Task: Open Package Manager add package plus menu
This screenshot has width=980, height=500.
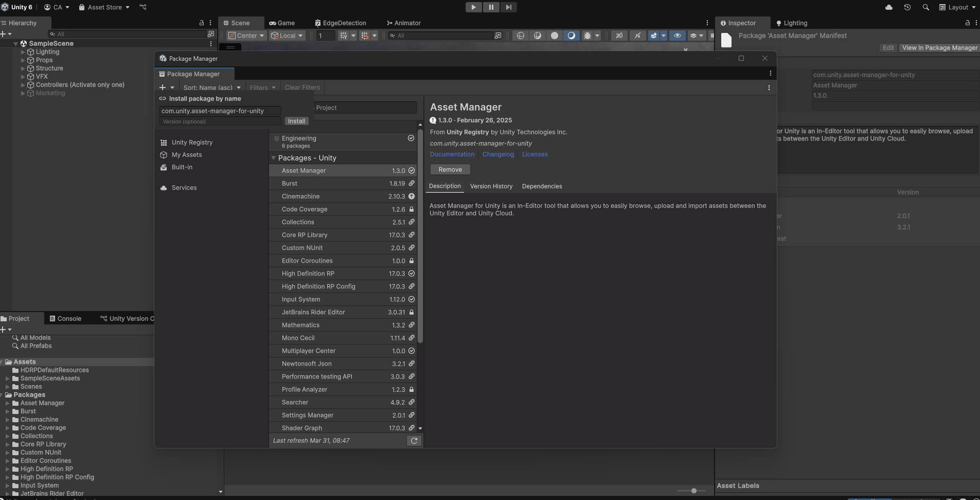Action: coord(167,88)
